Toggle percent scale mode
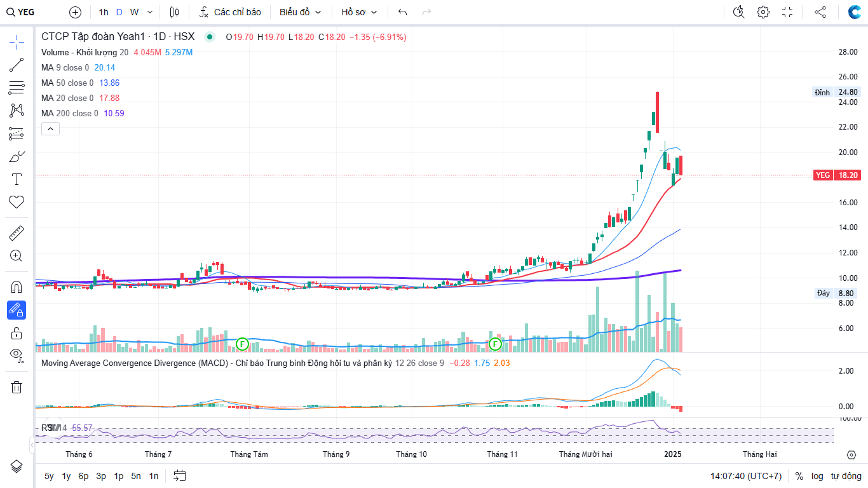This screenshot has width=868, height=488. click(x=799, y=476)
